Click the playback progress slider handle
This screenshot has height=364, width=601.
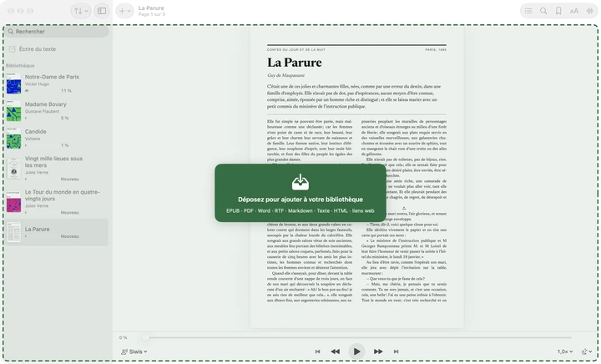click(145, 338)
